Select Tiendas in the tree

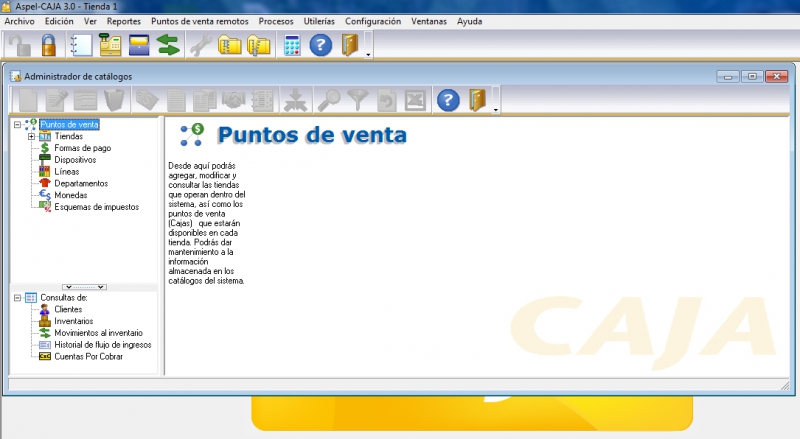pyautogui.click(x=68, y=136)
